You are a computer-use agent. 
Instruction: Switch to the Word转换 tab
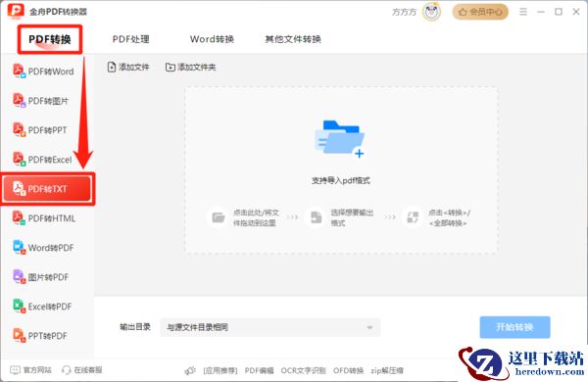tap(212, 39)
